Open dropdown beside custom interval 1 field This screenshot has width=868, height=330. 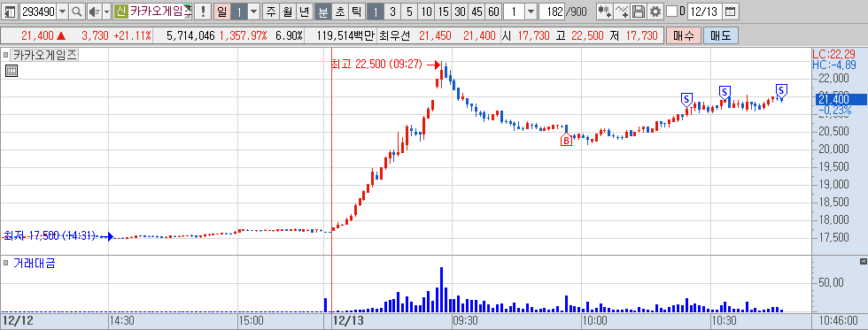tap(531, 11)
